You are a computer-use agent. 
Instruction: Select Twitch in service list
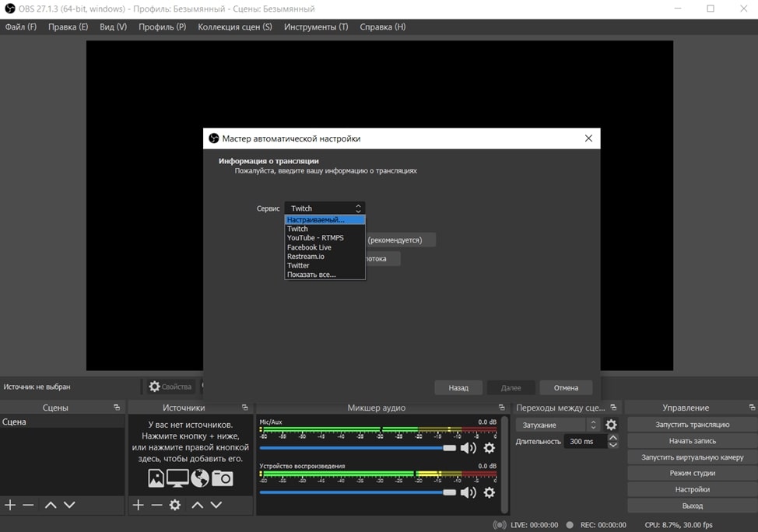click(x=325, y=229)
